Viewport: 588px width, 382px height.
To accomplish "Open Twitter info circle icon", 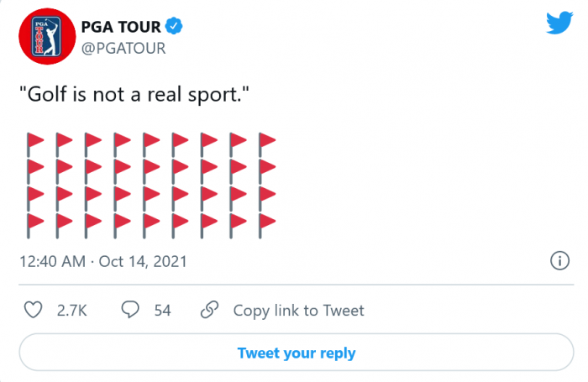I will point(559,260).
